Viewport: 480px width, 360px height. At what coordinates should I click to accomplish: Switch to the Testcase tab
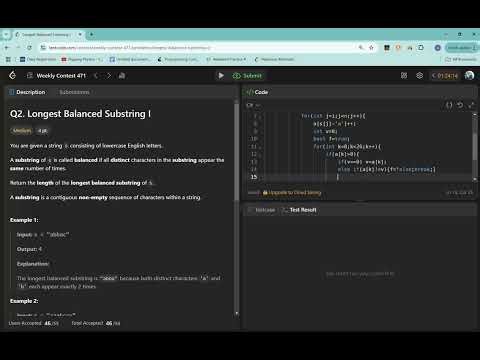pos(262,210)
